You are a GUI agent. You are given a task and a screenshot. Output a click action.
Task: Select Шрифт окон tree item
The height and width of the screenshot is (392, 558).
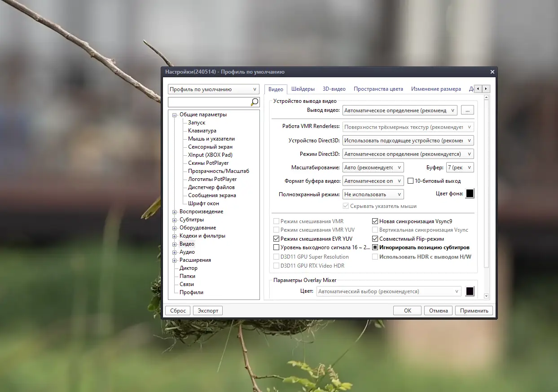(x=204, y=203)
